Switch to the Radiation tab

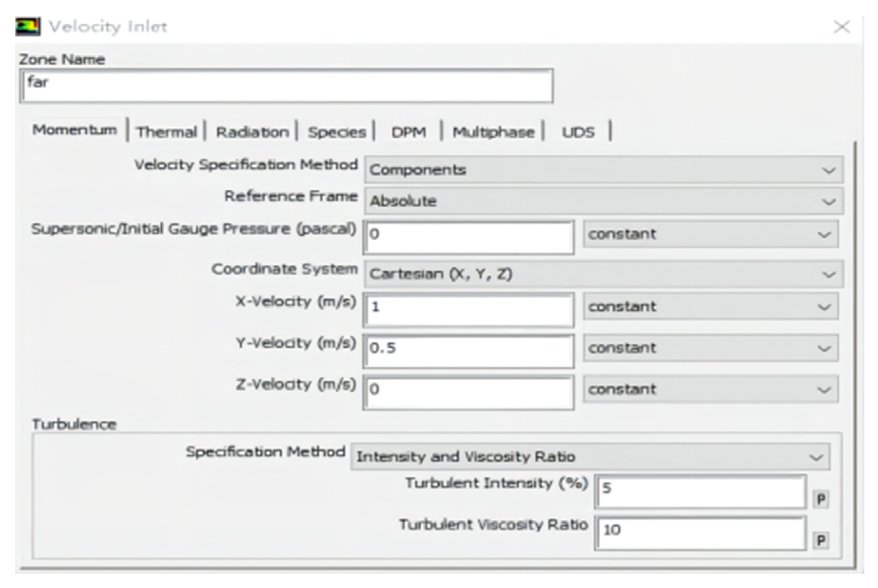[252, 132]
